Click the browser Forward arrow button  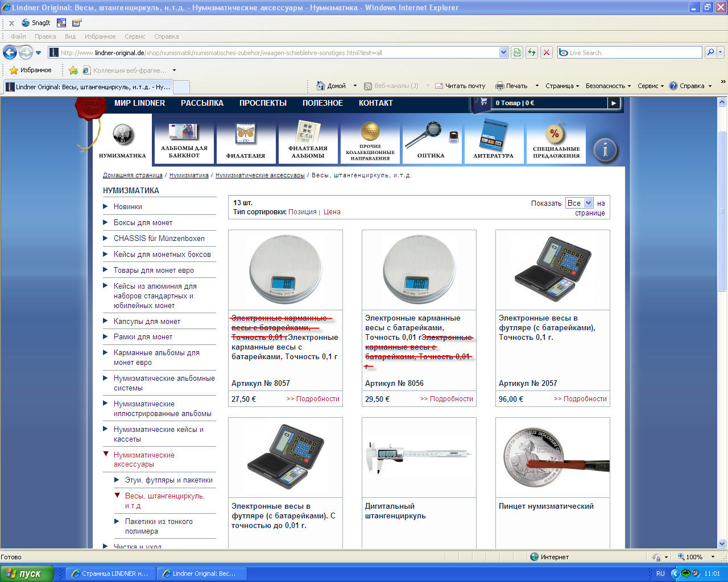[26, 52]
